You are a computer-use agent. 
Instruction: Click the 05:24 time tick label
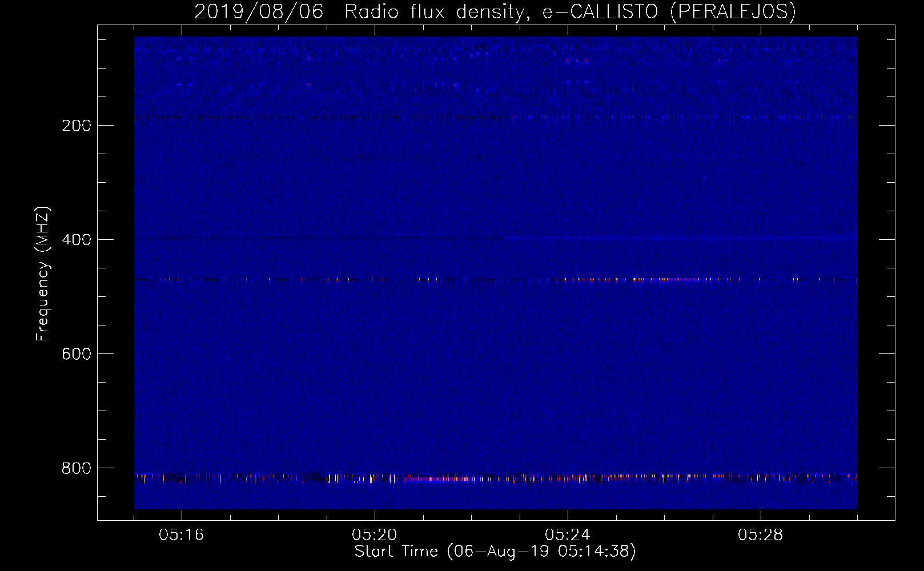568,535
